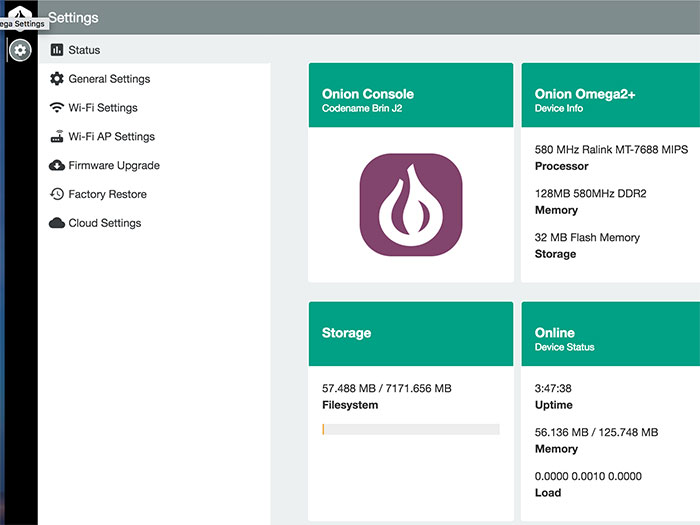
Task: Click the gear settings icon in black sidebar
Action: point(20,50)
